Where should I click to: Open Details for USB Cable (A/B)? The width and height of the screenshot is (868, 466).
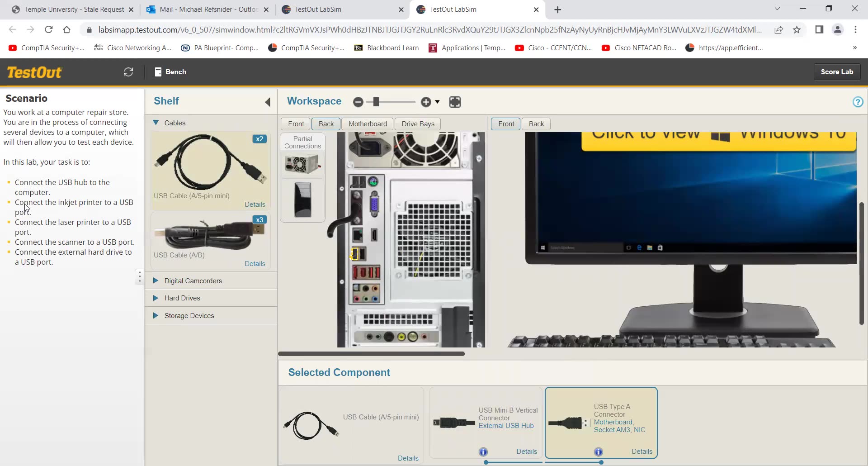[x=255, y=264]
